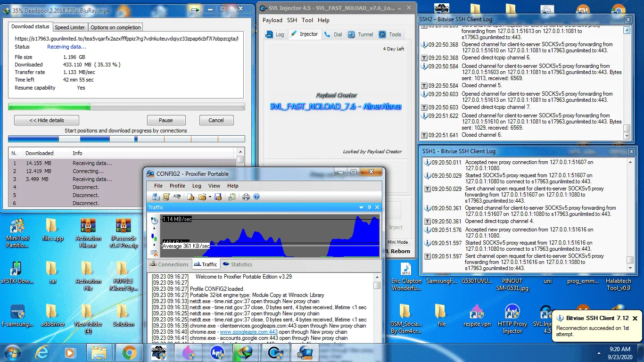Open Proxifier Profile menu
The image size is (644, 362).
point(177,186)
